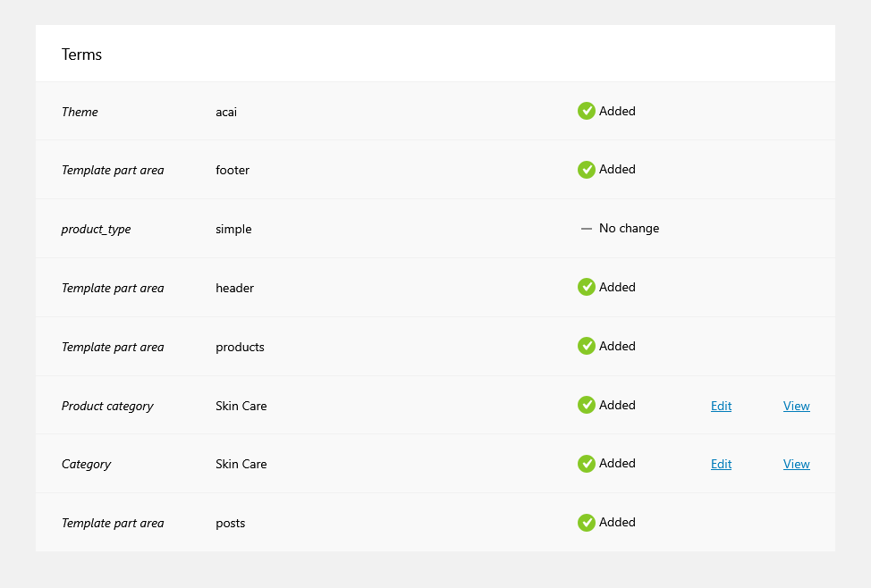This screenshot has width=871, height=588.
Task: Open Edit link in the Category row
Action: 721,464
